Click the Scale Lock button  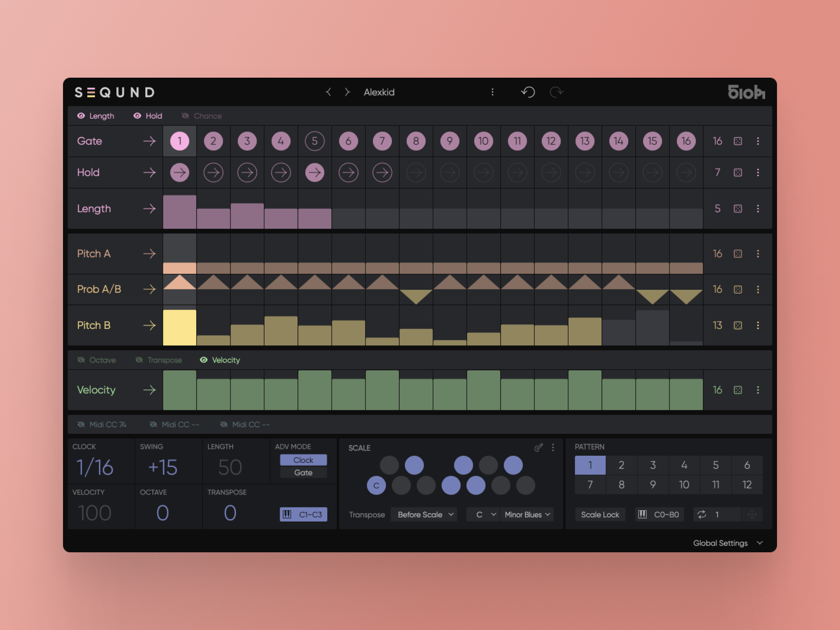point(600,514)
